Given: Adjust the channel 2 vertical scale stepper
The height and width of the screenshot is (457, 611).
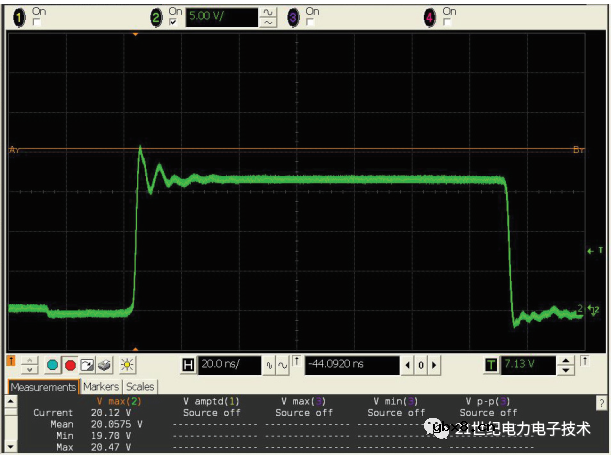Looking at the screenshot, I should pos(267,17).
